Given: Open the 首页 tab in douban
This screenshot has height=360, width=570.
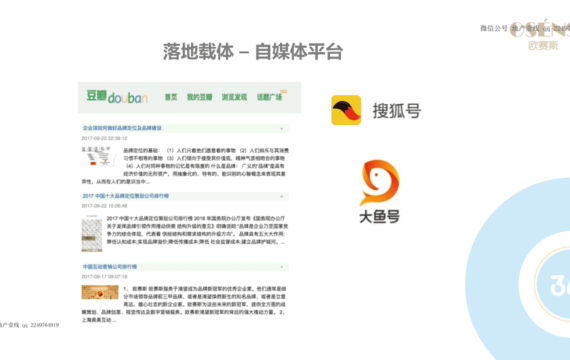Looking at the screenshot, I should pos(171,97).
